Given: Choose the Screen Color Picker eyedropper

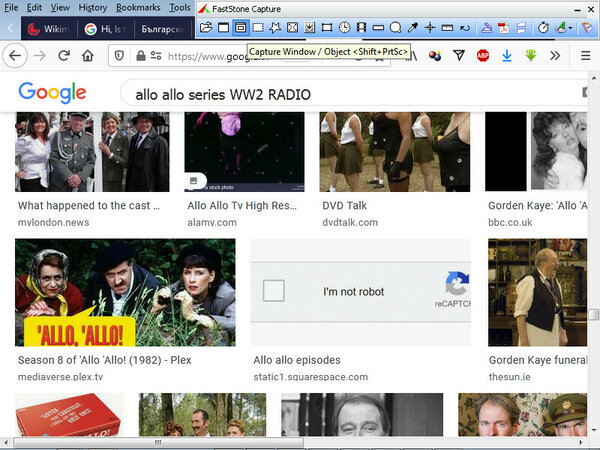Looking at the screenshot, I should pyautogui.click(x=413, y=28).
